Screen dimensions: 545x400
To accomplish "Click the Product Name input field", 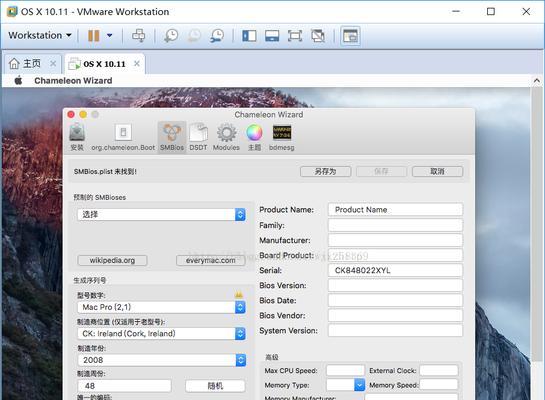I will (395, 210).
